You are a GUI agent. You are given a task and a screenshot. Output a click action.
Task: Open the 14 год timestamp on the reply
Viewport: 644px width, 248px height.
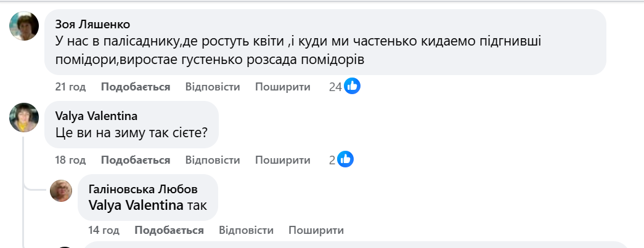pos(104,230)
